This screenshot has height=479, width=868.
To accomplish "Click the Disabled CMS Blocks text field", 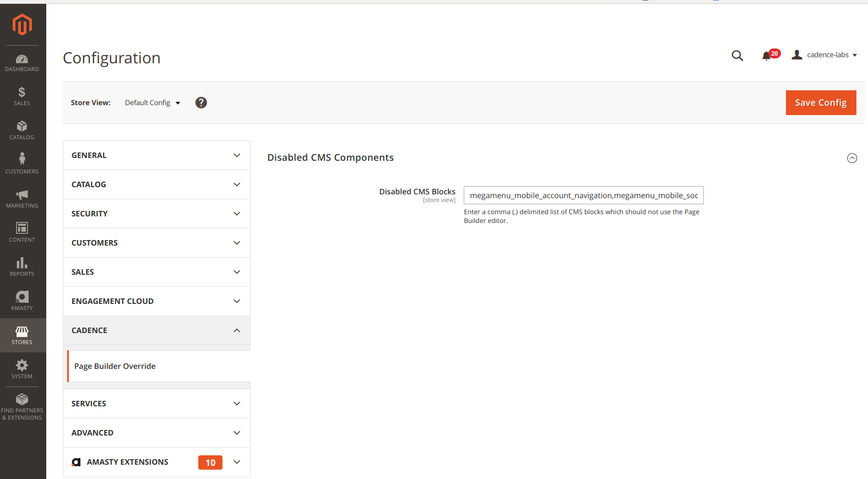I will (583, 195).
